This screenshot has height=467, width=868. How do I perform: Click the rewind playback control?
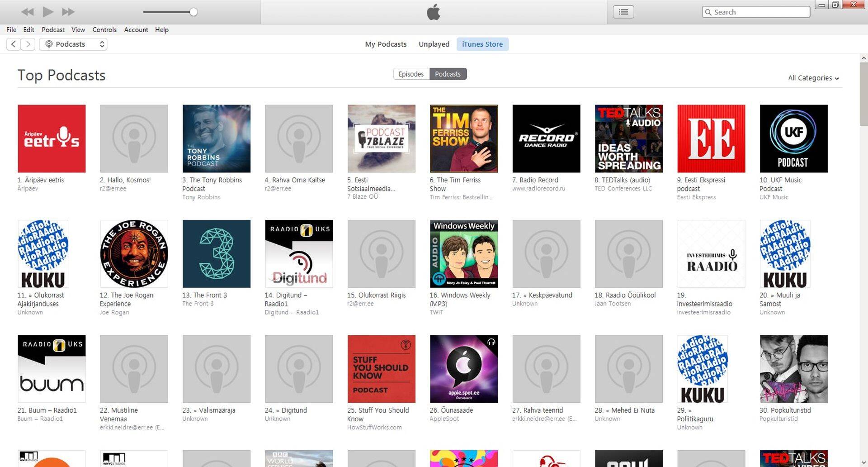27,12
